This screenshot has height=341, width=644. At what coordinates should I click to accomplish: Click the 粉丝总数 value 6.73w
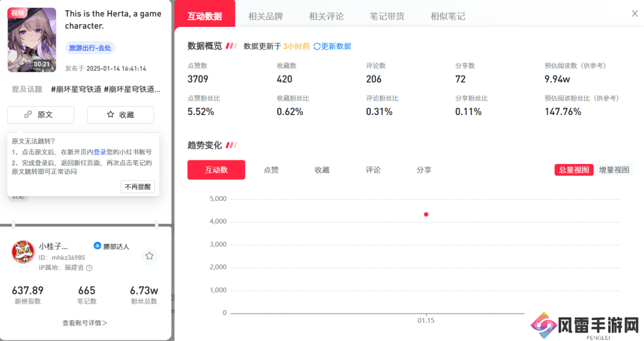[x=144, y=290]
